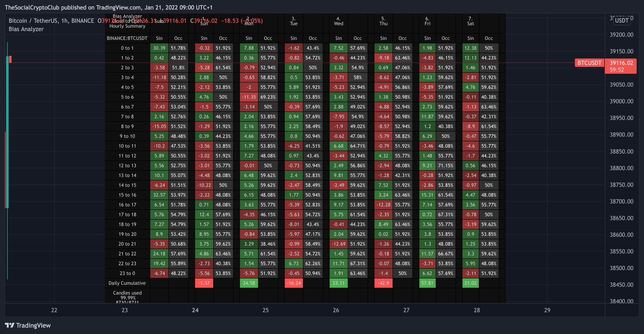
Task: Click the 5. Thu column header
Action: [x=383, y=21]
